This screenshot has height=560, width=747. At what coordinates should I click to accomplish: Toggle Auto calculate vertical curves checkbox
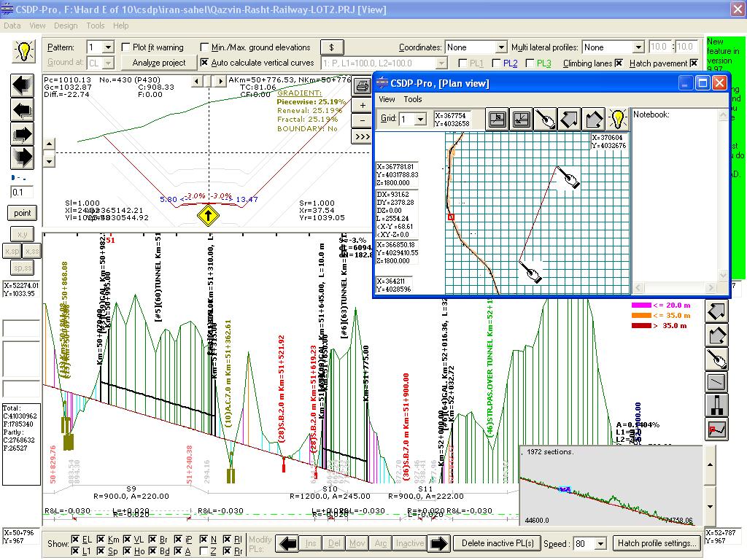(204, 63)
